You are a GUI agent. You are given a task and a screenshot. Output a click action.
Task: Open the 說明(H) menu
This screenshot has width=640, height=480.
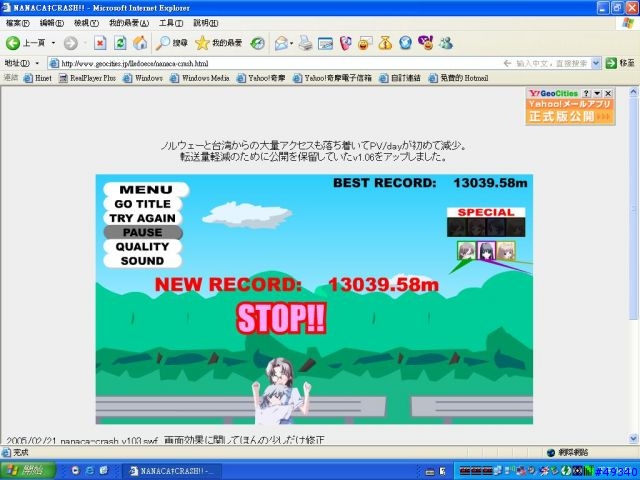(x=206, y=23)
